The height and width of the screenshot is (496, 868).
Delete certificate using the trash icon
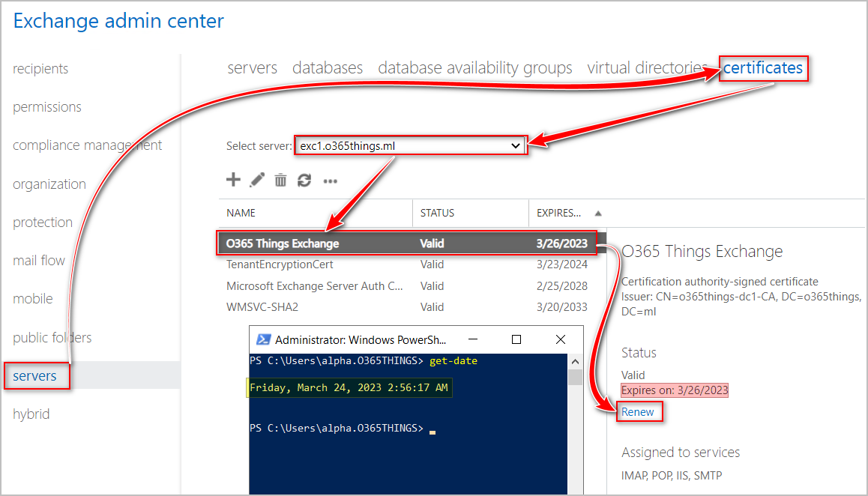(x=280, y=180)
